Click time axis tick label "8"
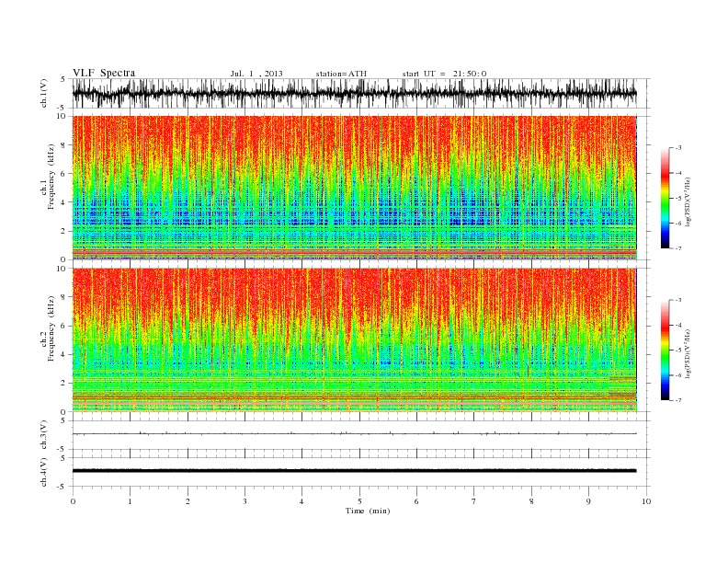The width and height of the screenshot is (728, 563). 531,501
